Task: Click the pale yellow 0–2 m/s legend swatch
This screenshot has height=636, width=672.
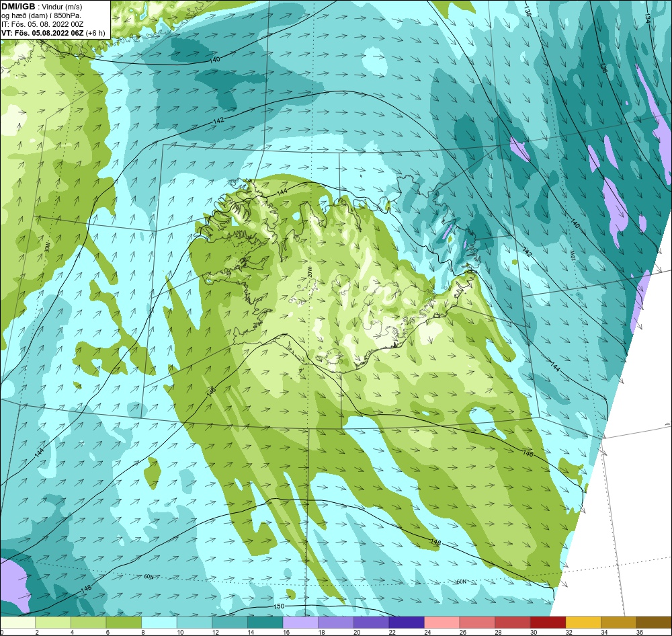Action: click(x=17, y=622)
